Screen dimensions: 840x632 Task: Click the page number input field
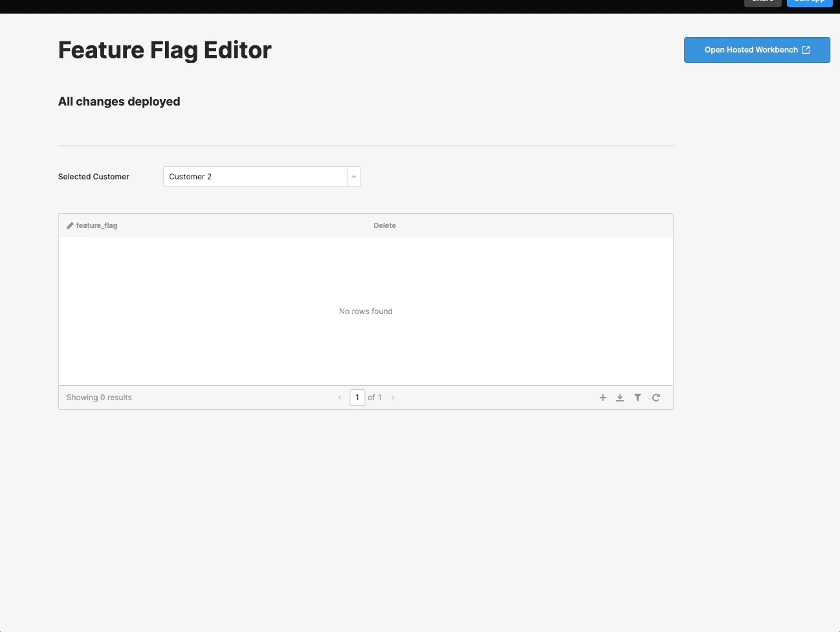357,398
